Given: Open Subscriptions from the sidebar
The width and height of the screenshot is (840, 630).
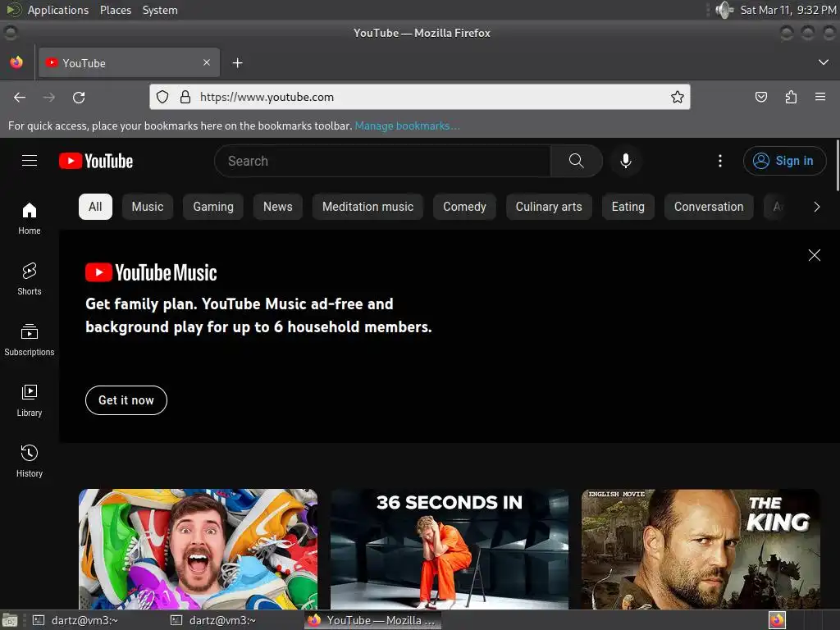Looking at the screenshot, I should tap(30, 340).
